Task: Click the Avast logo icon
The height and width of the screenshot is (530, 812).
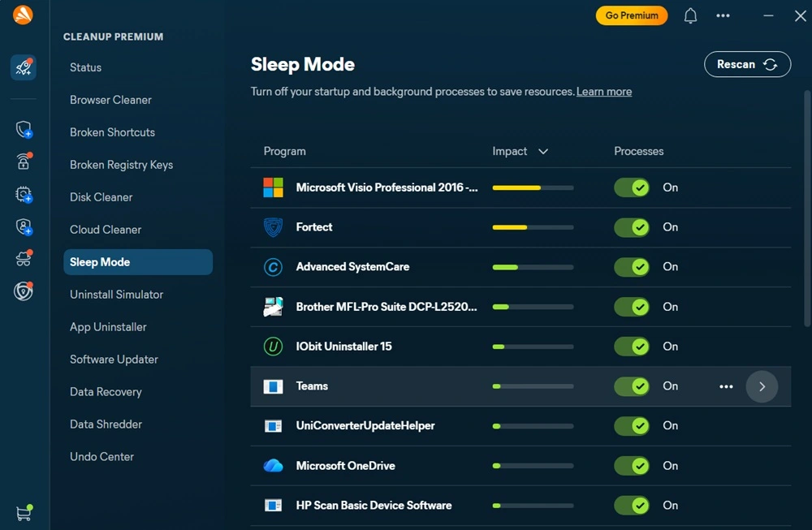Action: tap(23, 15)
